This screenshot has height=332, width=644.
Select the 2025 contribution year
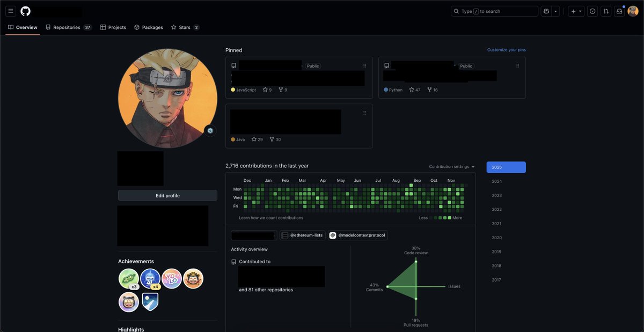coord(506,167)
